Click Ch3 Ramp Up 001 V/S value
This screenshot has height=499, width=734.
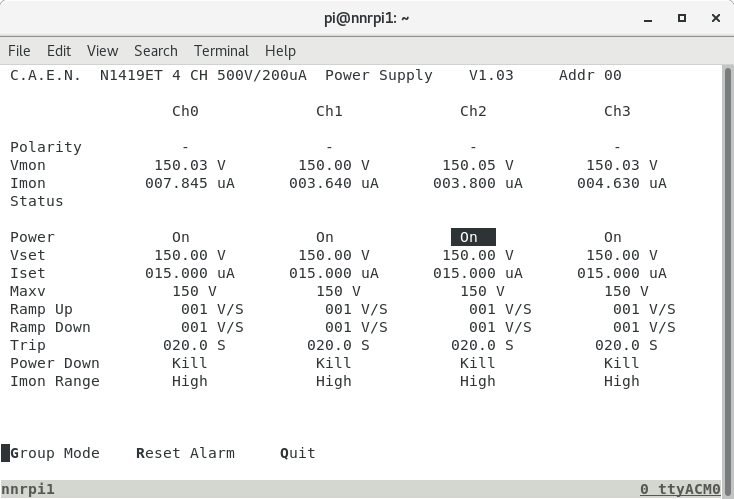click(645, 309)
